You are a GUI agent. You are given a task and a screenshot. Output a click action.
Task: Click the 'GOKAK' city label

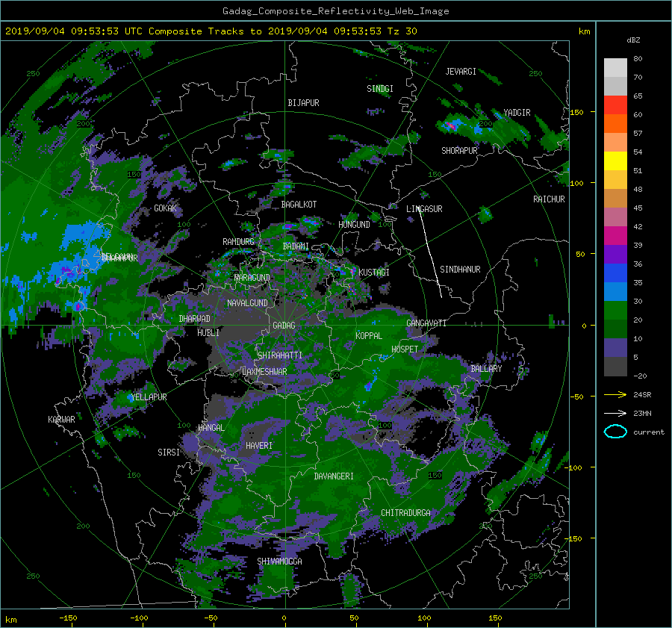tap(166, 208)
